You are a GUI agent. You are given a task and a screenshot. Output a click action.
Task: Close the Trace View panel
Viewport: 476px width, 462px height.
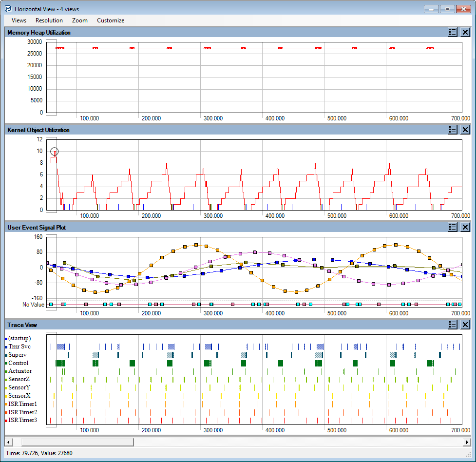465,325
